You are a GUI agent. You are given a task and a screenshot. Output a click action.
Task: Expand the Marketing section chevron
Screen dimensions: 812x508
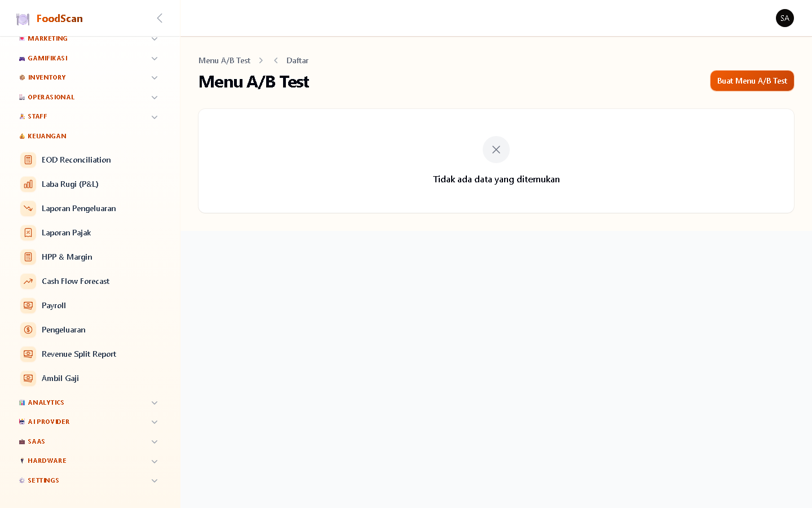(x=155, y=39)
